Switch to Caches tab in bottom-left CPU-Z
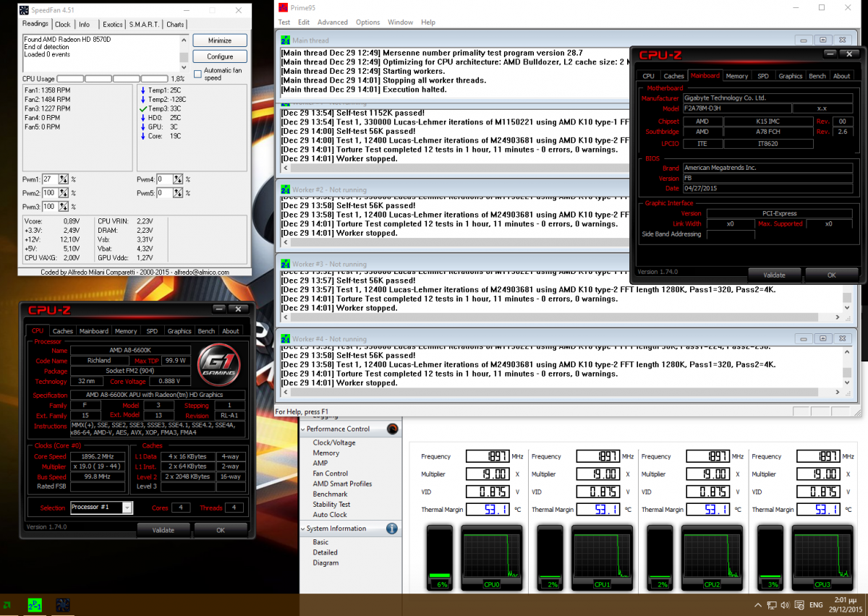Screen dimensions: 868x616 pos(63,331)
